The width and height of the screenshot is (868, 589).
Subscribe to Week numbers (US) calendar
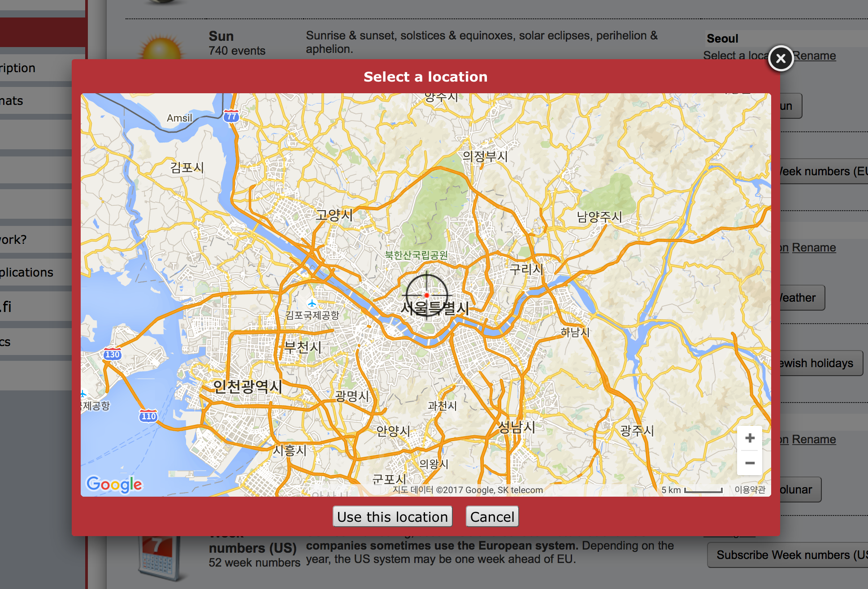(x=789, y=555)
